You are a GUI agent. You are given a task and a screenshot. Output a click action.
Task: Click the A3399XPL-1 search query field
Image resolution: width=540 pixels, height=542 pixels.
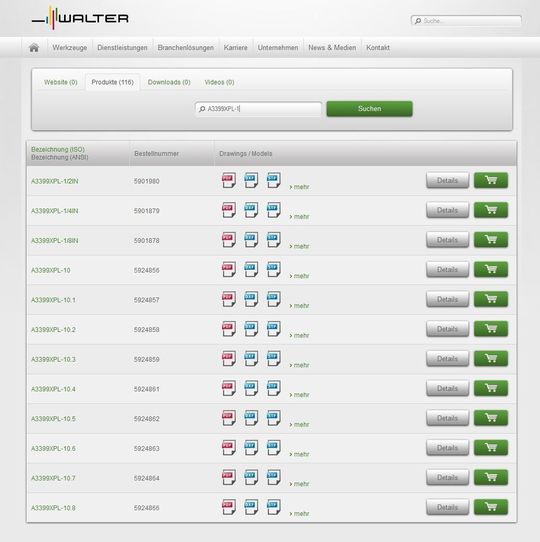point(258,109)
